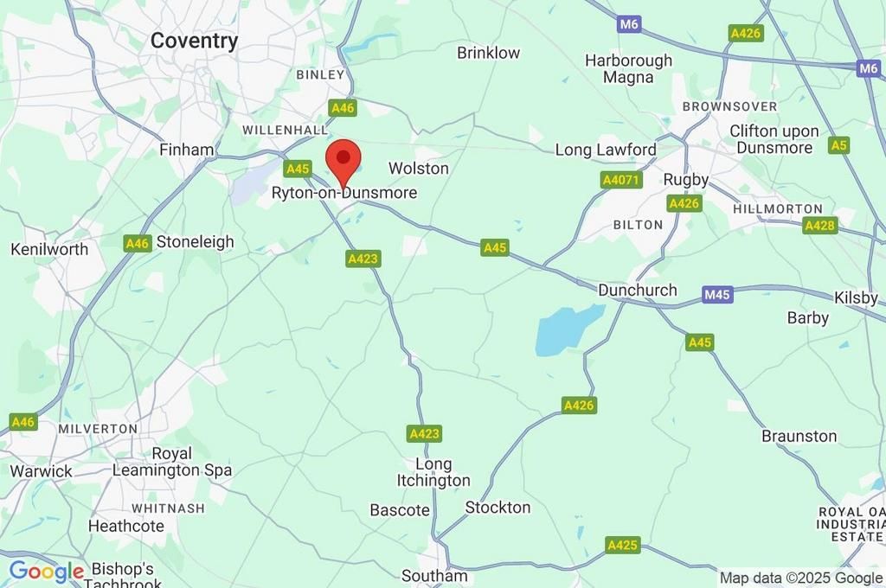Open the Map data ©2025 Google attribution
This screenshot has width=886, height=588.
tap(800, 578)
